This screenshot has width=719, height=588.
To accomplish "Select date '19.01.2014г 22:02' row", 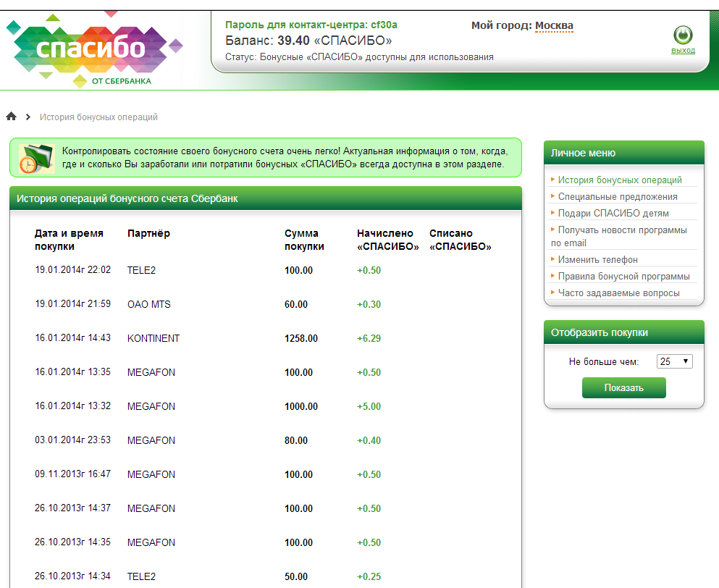I will coord(72,269).
